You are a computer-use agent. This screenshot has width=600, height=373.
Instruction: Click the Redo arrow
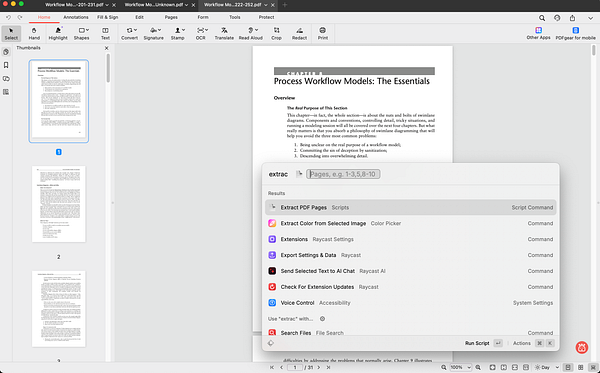[20, 17]
